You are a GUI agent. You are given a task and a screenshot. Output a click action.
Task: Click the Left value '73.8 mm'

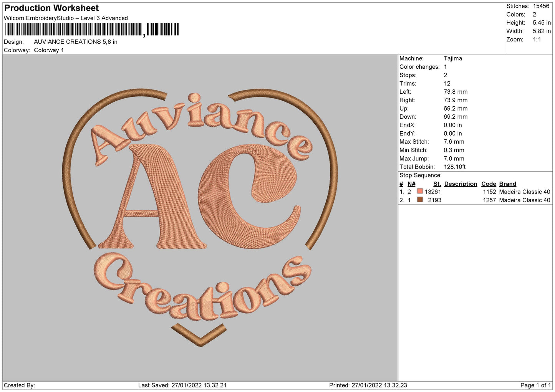(456, 92)
